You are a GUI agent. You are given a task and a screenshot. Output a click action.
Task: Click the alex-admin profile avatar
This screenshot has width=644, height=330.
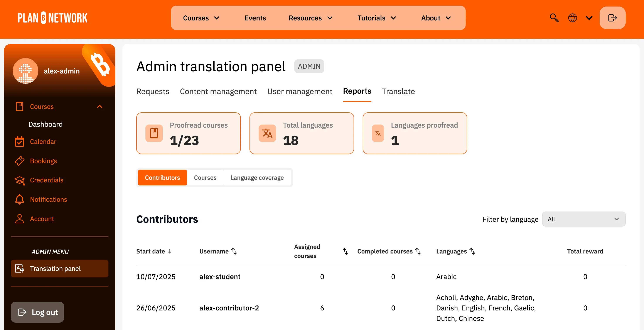(25, 71)
